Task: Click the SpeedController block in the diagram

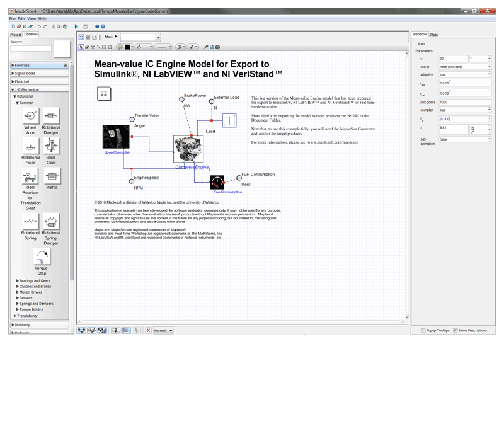Action: tap(117, 138)
